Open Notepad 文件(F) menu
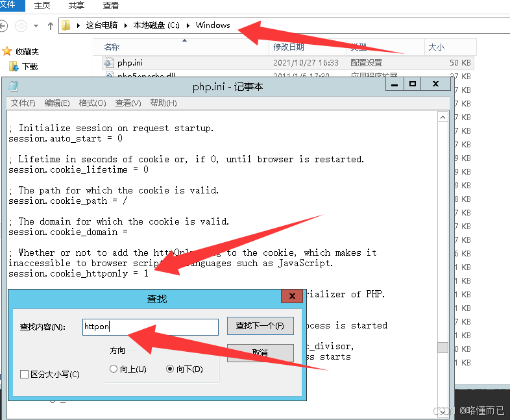Screen dimensions: 510x420 tap(23, 103)
